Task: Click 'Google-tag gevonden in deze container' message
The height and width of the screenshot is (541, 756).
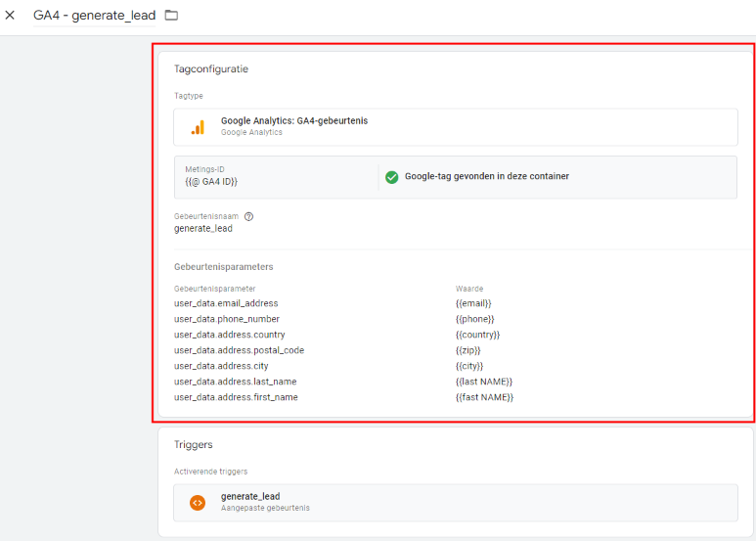Action: (486, 177)
